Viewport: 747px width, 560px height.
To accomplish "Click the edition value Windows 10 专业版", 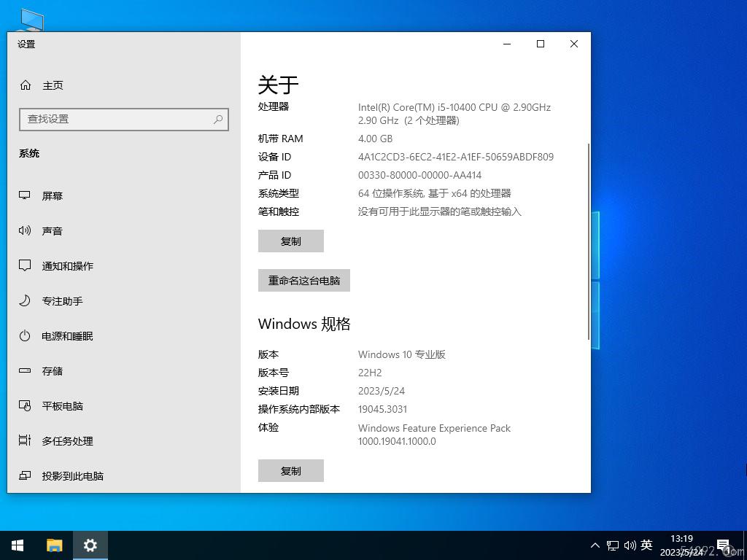I will pos(401,354).
